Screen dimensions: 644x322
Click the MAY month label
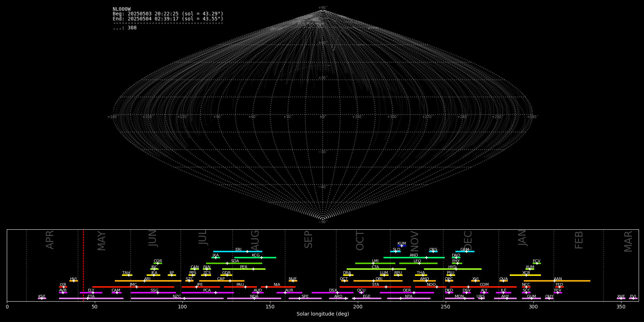click(102, 241)
